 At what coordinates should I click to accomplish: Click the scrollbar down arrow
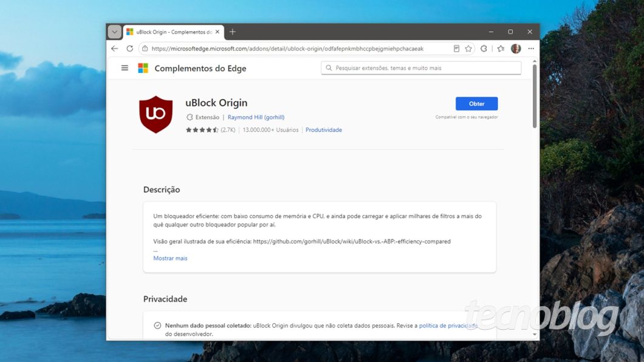pos(535,335)
